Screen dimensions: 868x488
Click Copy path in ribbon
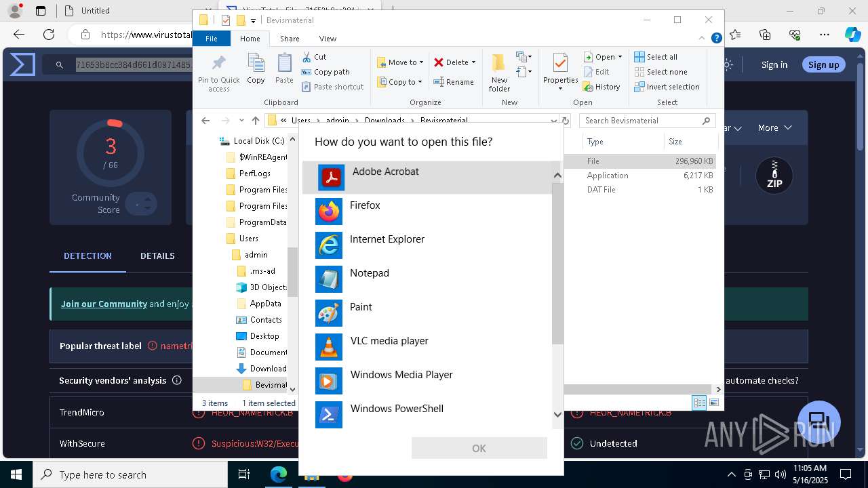click(325, 72)
